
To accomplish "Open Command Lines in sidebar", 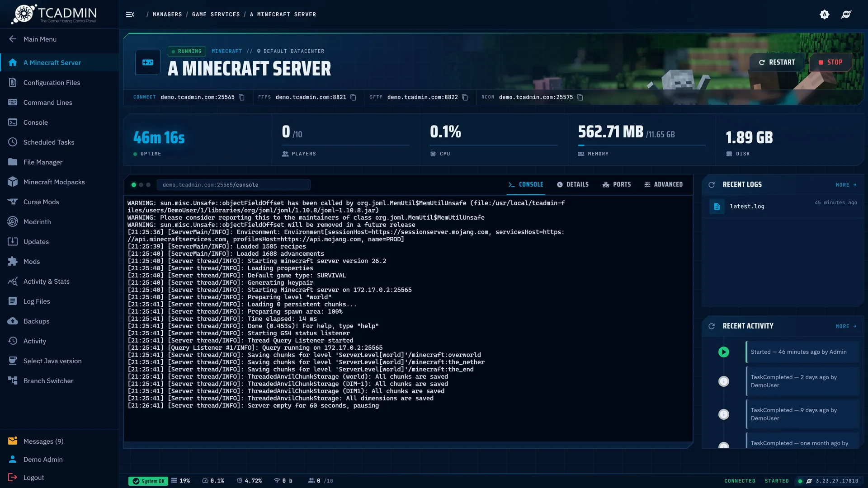I will pyautogui.click(x=59, y=103).
